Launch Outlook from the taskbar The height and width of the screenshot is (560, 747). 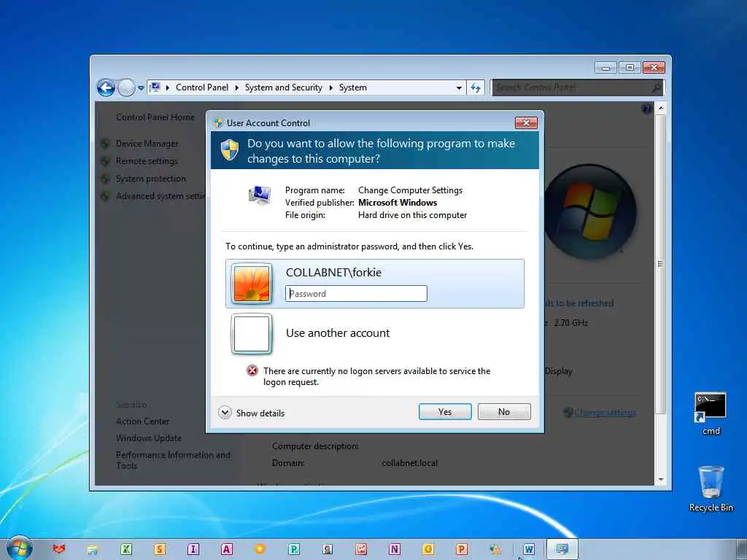point(427,549)
